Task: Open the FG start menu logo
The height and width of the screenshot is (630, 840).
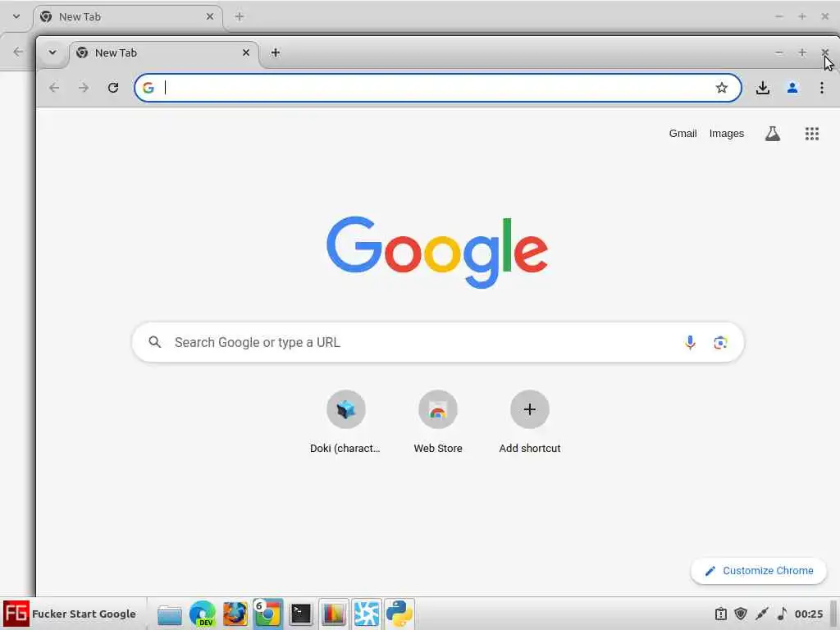Action: tap(16, 614)
